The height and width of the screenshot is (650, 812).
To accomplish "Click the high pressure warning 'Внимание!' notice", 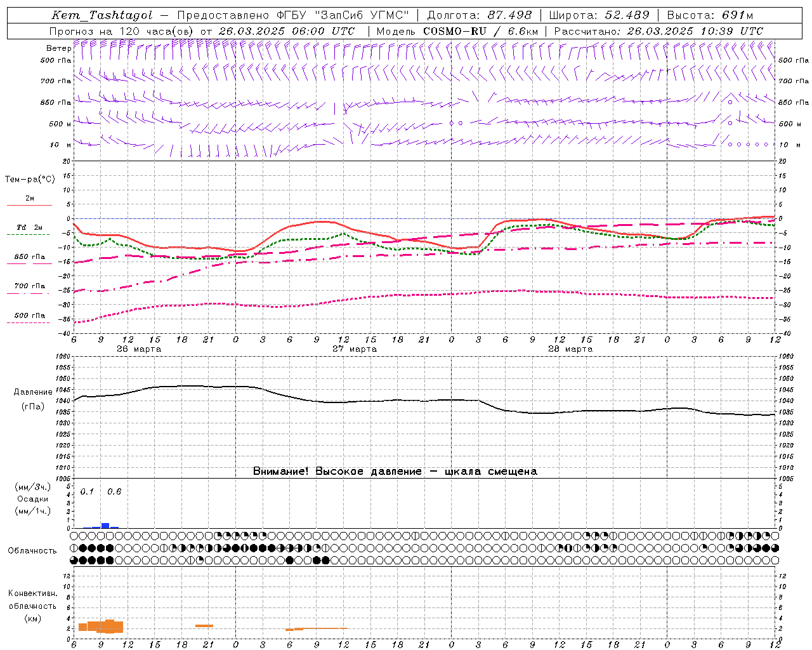I will tap(395, 471).
